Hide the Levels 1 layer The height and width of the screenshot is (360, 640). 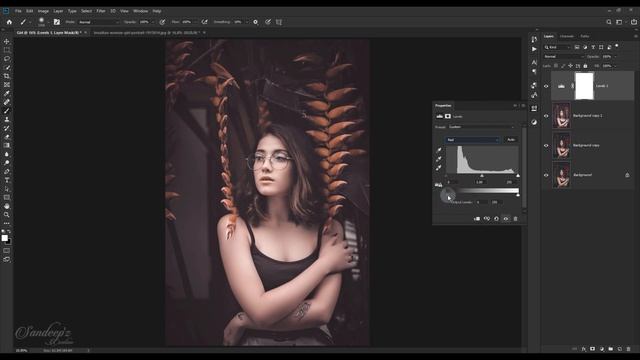click(546, 86)
